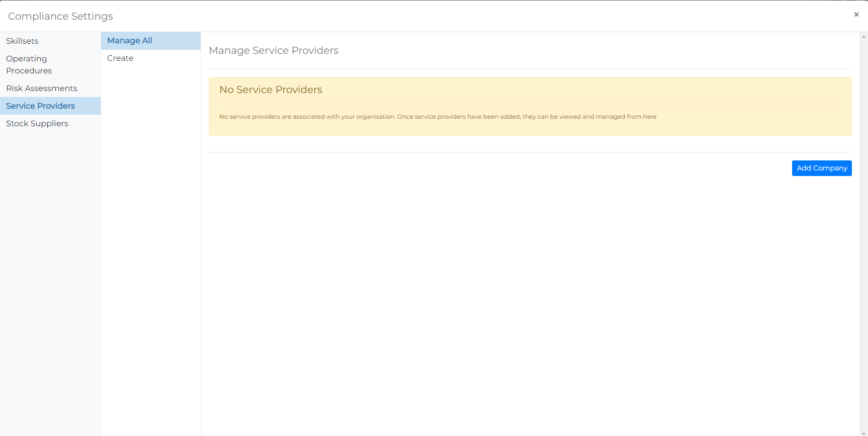Image resolution: width=868 pixels, height=436 pixels.
Task: Click empty submenu panel space below Create
Action: pos(151,251)
